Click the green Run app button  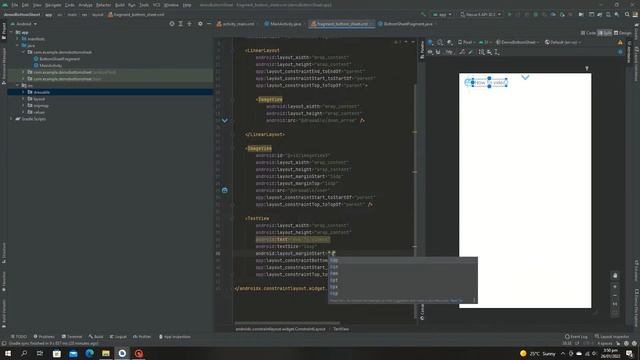click(x=509, y=14)
